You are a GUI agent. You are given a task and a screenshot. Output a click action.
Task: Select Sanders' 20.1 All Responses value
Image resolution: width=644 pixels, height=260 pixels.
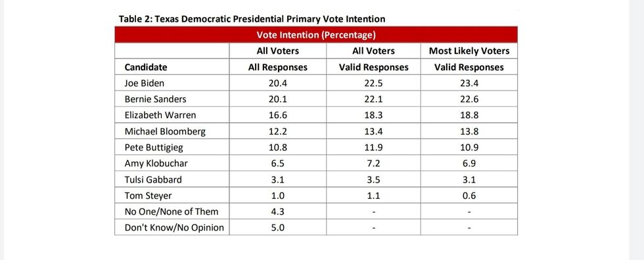277,99
